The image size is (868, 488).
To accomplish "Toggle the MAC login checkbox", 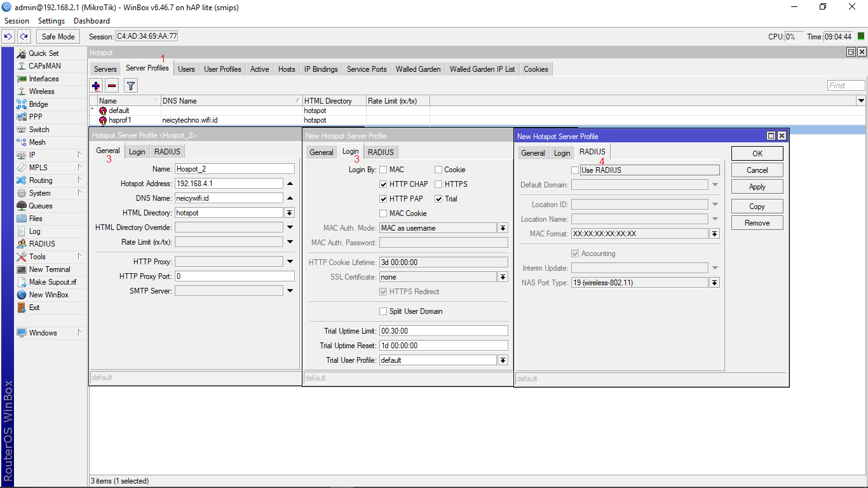I will tap(383, 170).
